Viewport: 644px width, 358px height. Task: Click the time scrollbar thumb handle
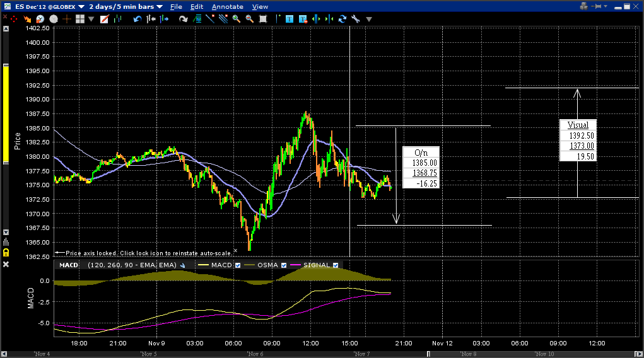pyautogui.click(x=428, y=354)
